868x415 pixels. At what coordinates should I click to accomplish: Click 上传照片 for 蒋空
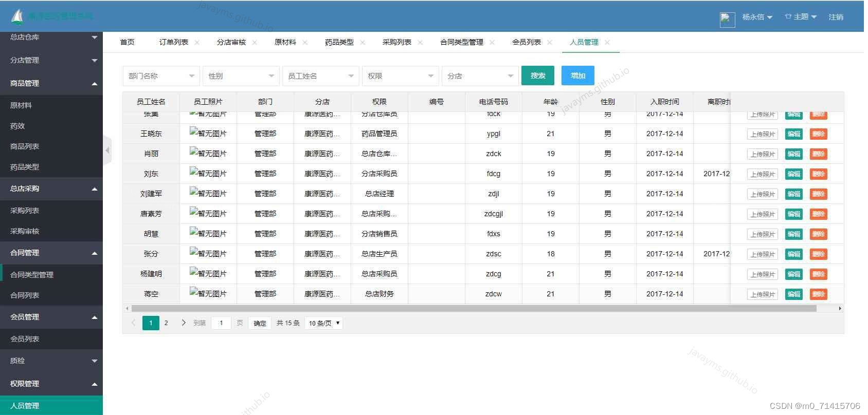pyautogui.click(x=762, y=294)
